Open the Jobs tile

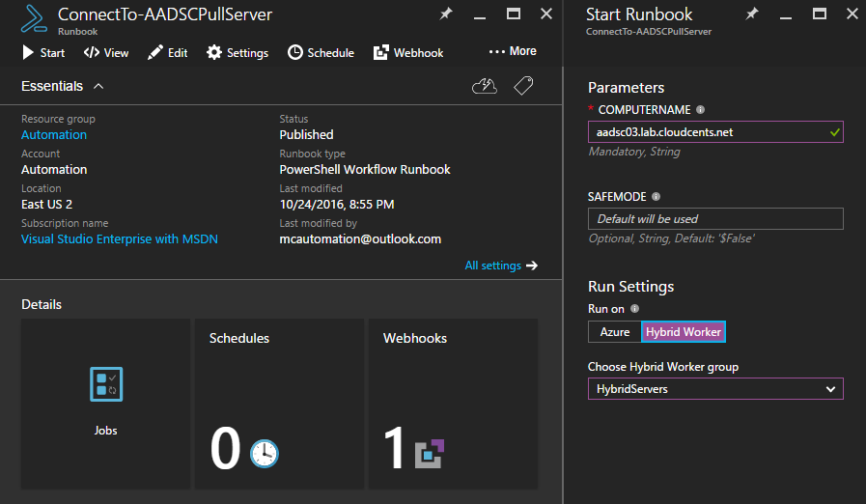[105, 404]
